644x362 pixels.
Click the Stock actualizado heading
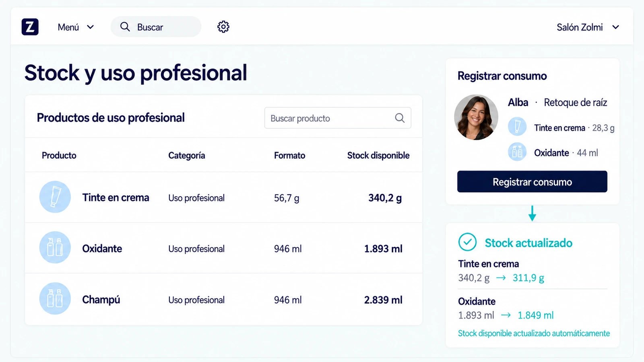(x=528, y=243)
